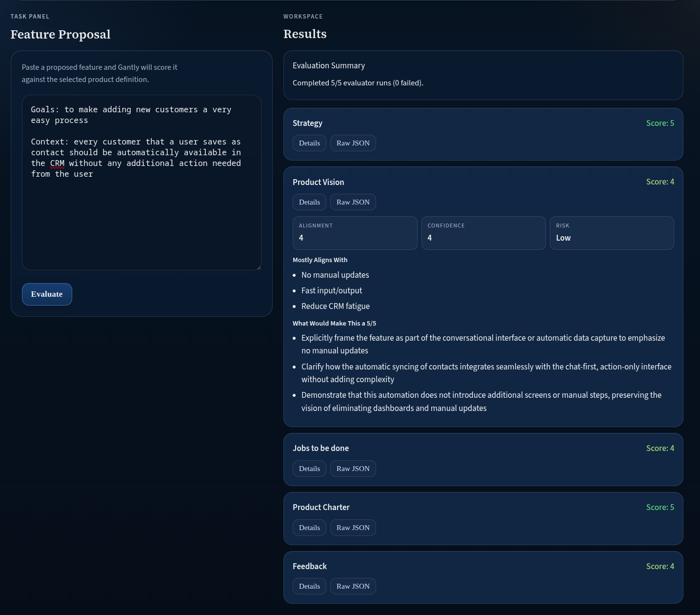The height and width of the screenshot is (615, 700).
Task: Open the Feedback Raw JSON view
Action: point(353,586)
